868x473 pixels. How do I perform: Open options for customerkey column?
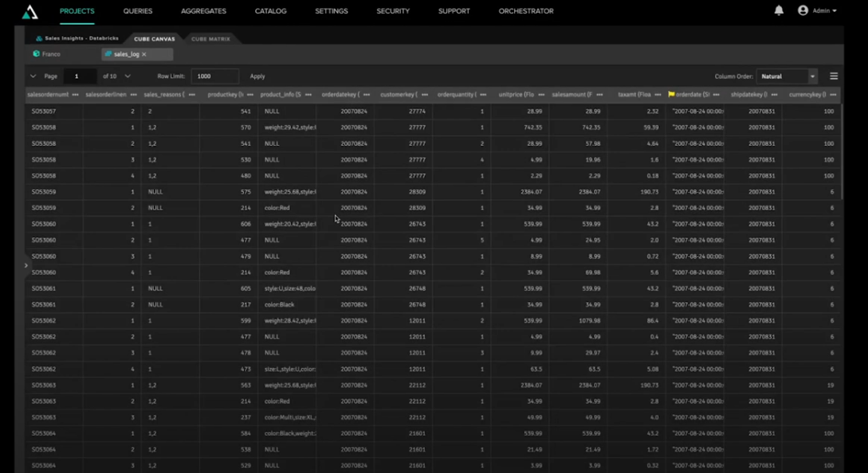click(425, 95)
